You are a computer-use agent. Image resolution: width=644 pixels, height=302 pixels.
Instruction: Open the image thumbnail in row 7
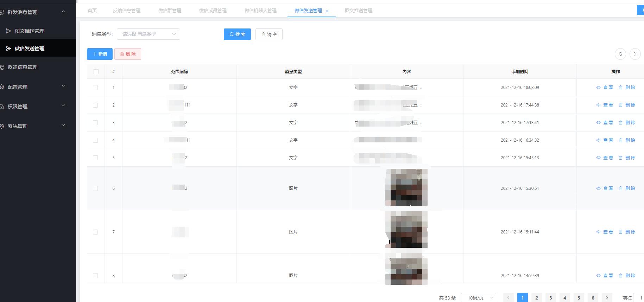click(406, 229)
